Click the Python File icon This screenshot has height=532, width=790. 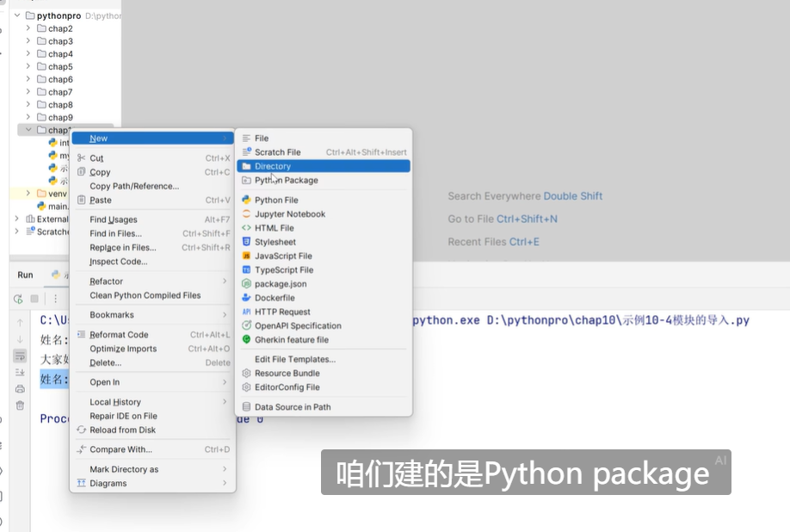click(x=246, y=200)
